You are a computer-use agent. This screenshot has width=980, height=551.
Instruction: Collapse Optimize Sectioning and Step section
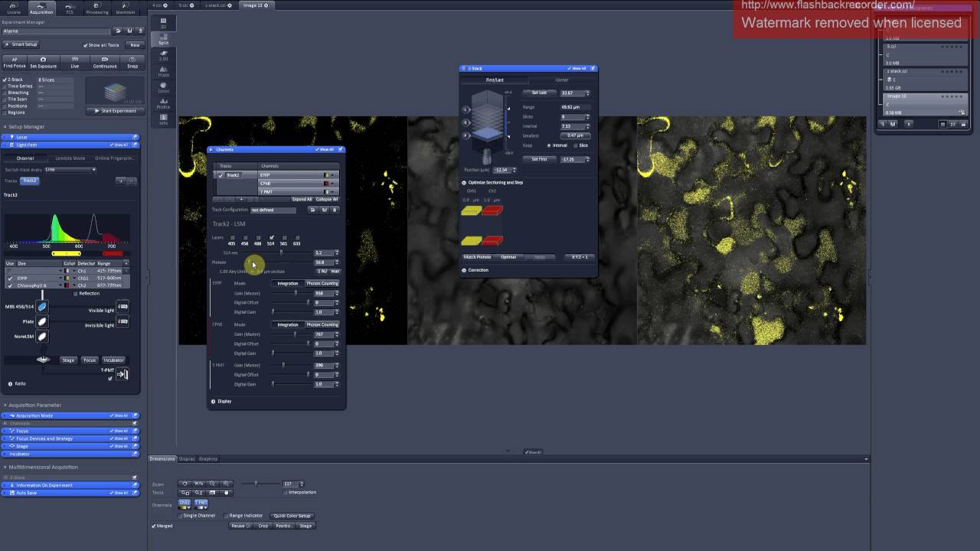(464, 183)
